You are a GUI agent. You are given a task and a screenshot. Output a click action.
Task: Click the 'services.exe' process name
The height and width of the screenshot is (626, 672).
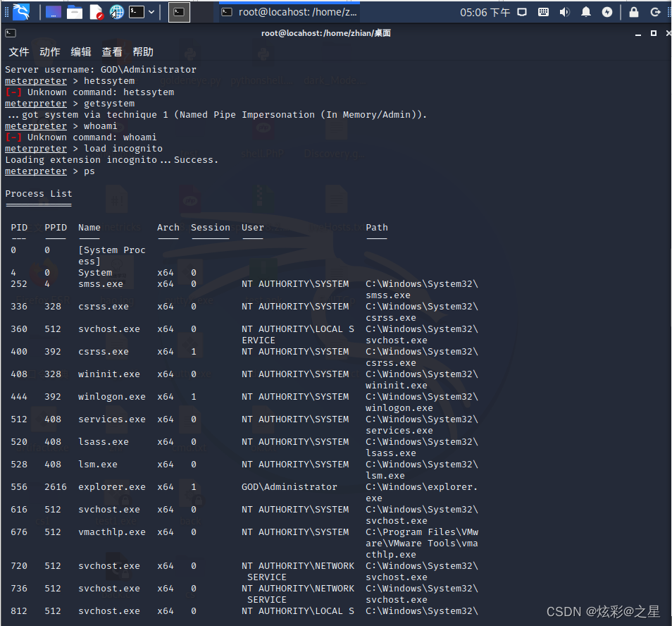coord(112,419)
